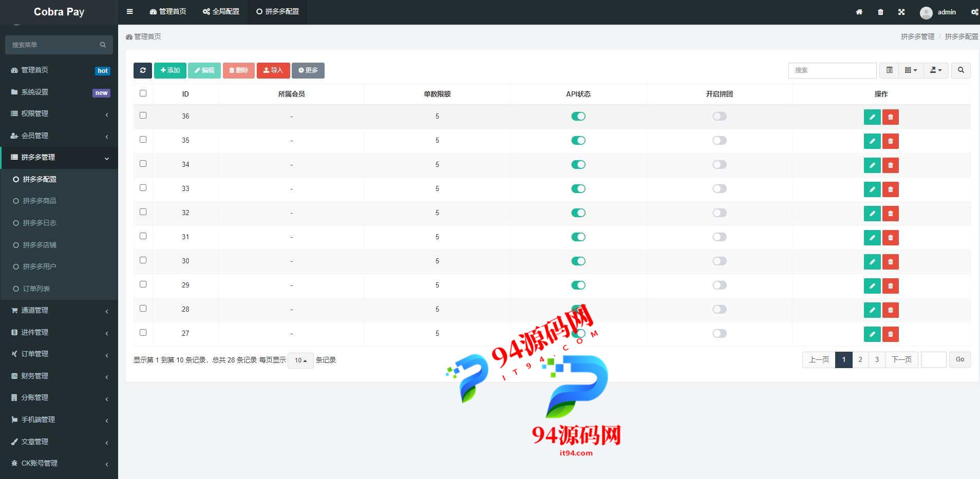
Task: Click the fullscreen expand icon
Action: coord(901,12)
